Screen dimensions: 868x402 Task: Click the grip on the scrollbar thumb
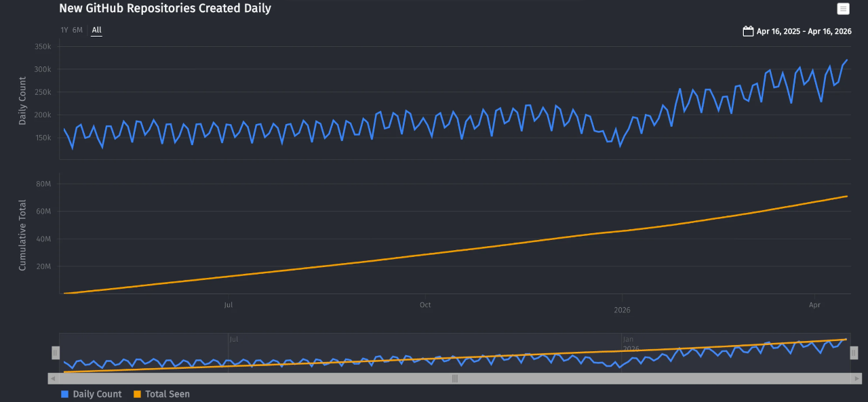(454, 378)
